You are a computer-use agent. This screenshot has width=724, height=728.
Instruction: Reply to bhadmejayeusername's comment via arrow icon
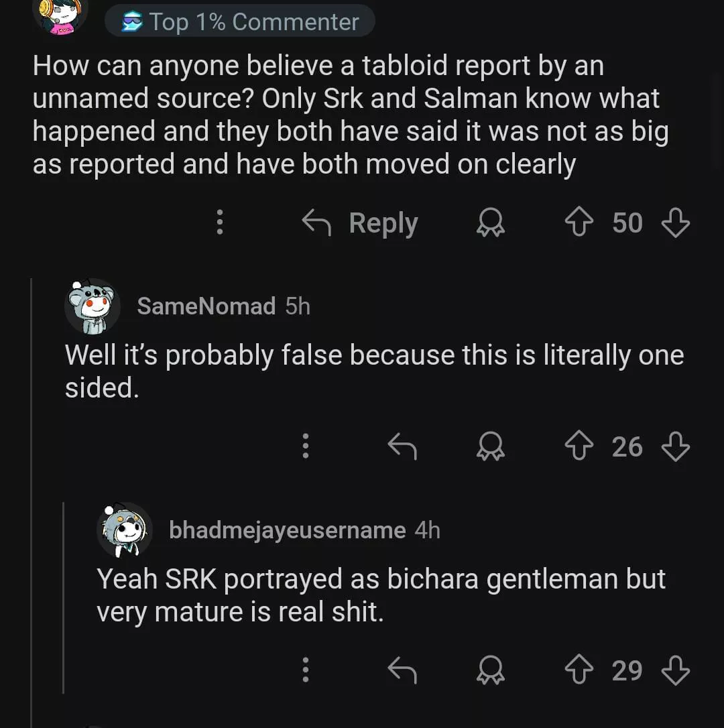point(402,670)
